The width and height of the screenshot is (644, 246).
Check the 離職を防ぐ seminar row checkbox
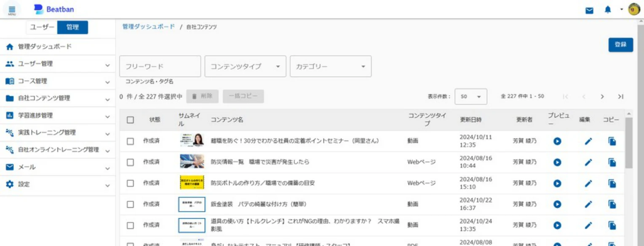pyautogui.click(x=130, y=141)
